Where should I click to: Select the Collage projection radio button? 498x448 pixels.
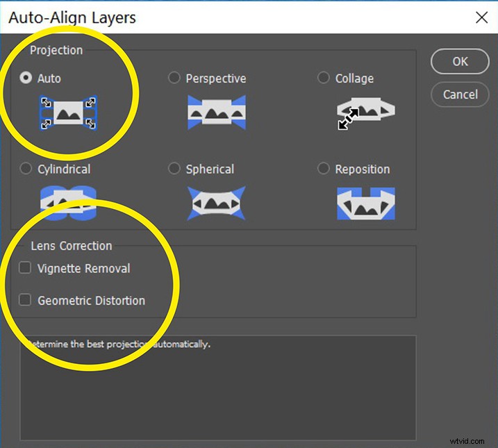[324, 78]
